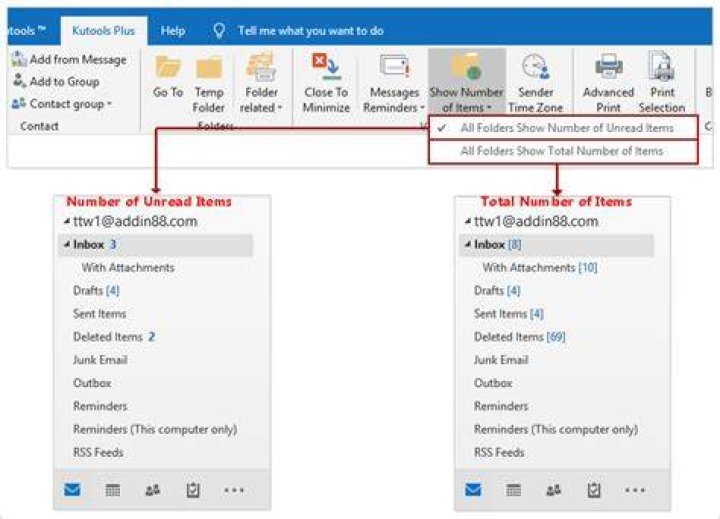
Task: Open the Contact group dropdown arrow
Action: point(110,104)
